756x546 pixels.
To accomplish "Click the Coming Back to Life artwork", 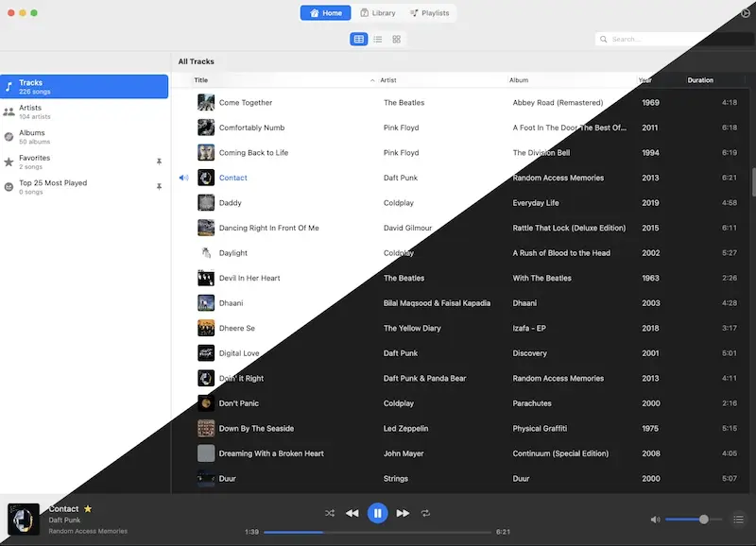I will (206, 153).
